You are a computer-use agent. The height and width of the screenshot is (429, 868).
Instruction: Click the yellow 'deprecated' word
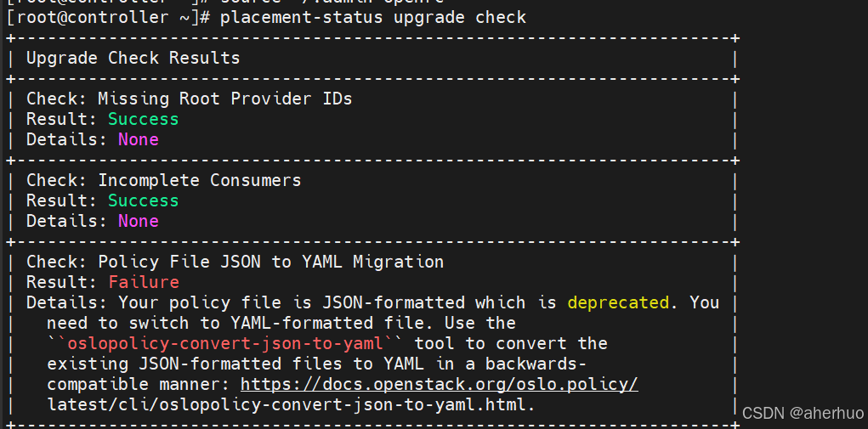click(x=618, y=303)
